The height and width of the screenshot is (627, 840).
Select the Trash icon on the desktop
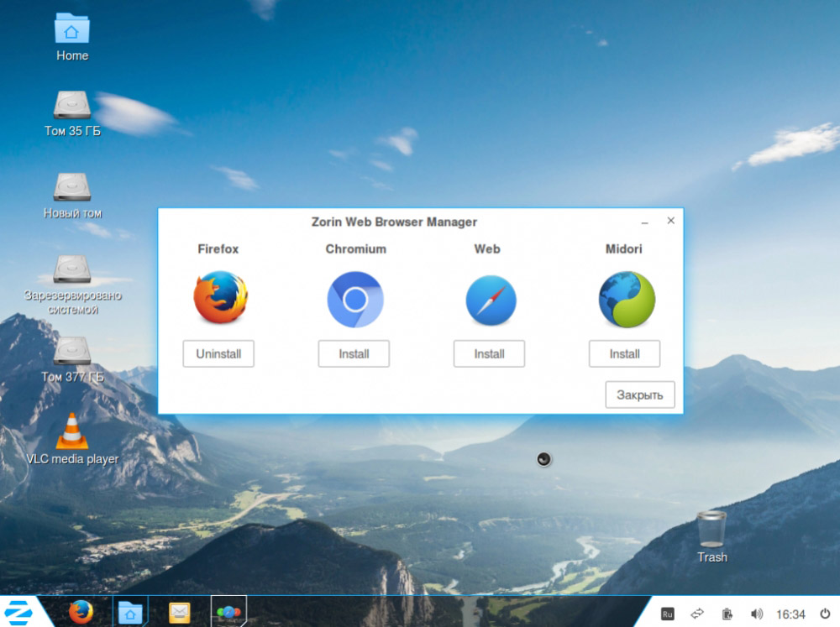[x=712, y=537]
